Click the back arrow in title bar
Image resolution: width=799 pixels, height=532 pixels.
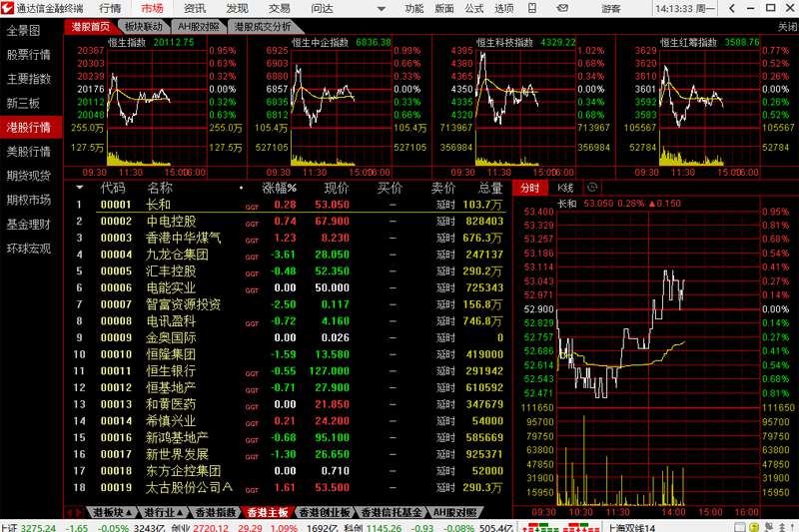point(732,8)
